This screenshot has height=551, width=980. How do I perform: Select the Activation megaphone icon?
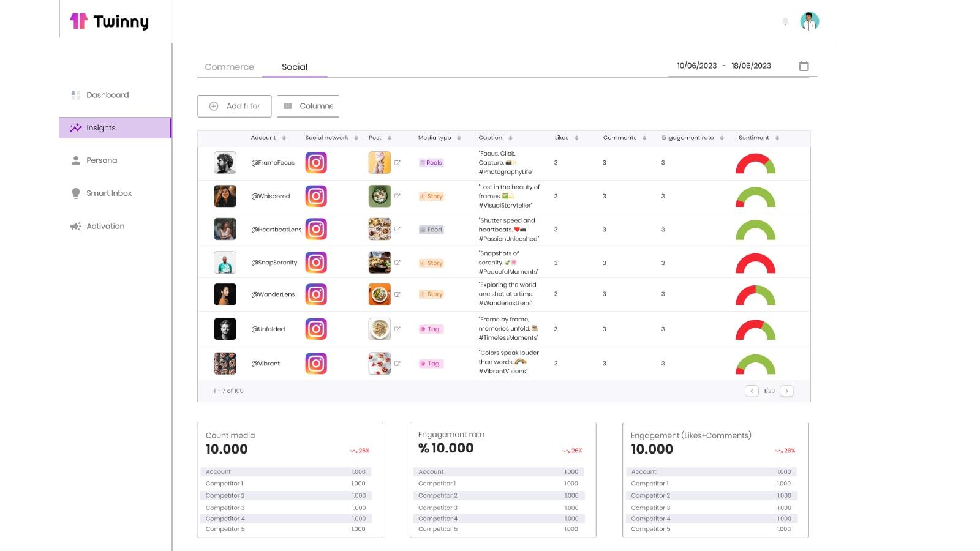[x=75, y=226]
